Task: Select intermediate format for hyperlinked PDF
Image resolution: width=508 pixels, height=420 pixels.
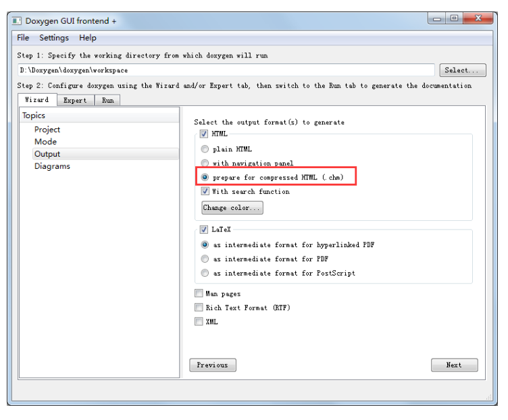Action: point(205,245)
